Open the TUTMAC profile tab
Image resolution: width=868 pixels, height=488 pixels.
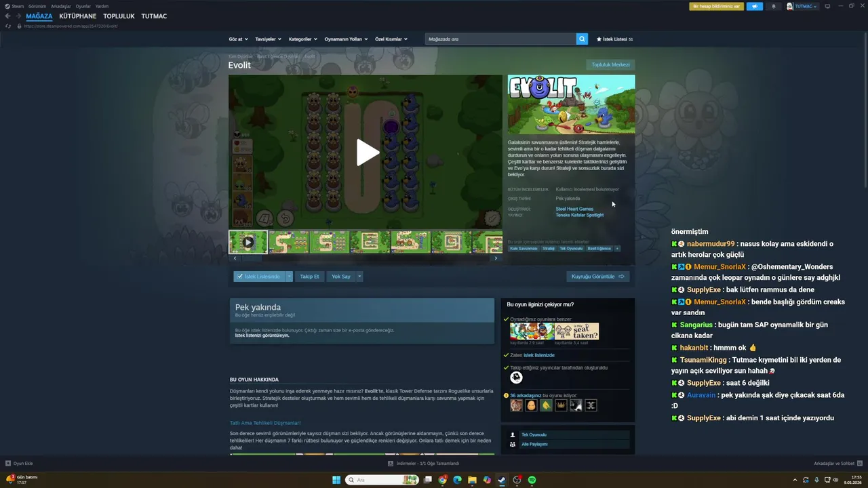point(154,16)
